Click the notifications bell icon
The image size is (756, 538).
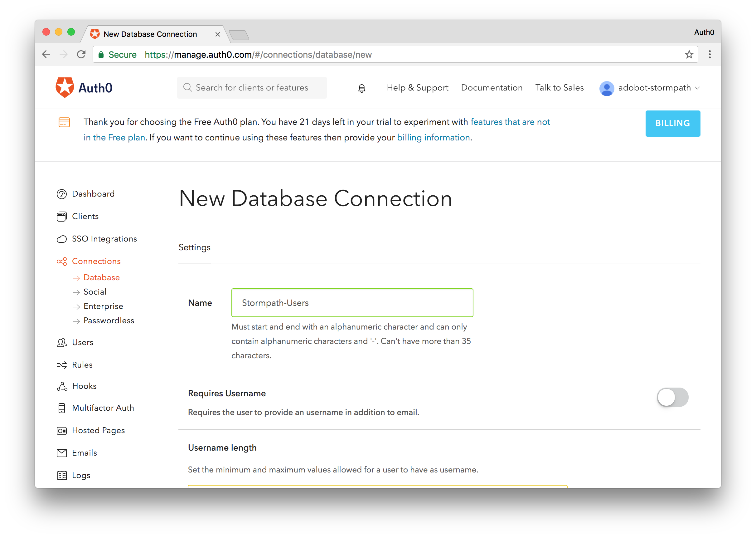[x=361, y=88]
